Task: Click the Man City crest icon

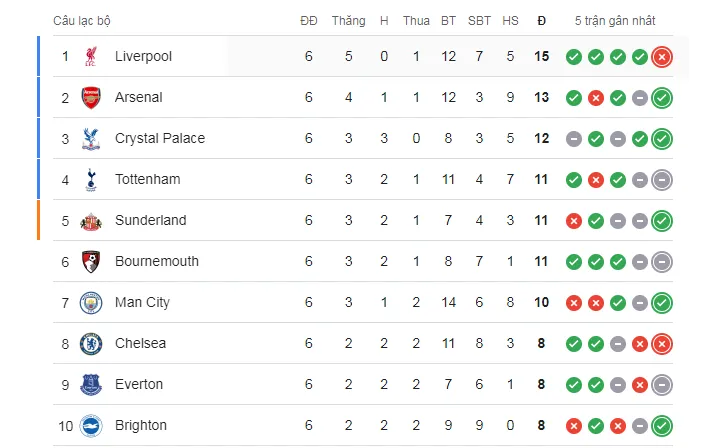Action: click(91, 303)
